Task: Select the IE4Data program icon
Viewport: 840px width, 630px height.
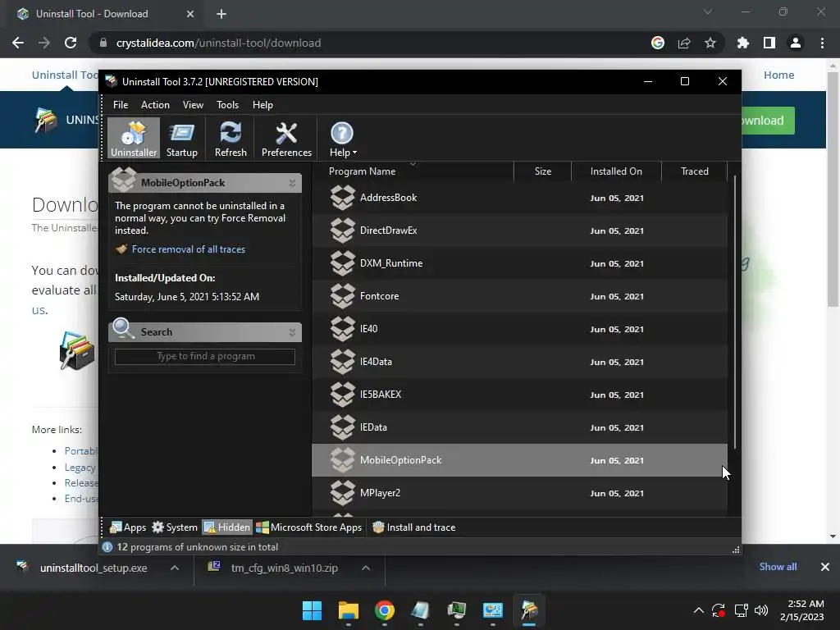Action: pos(342,362)
